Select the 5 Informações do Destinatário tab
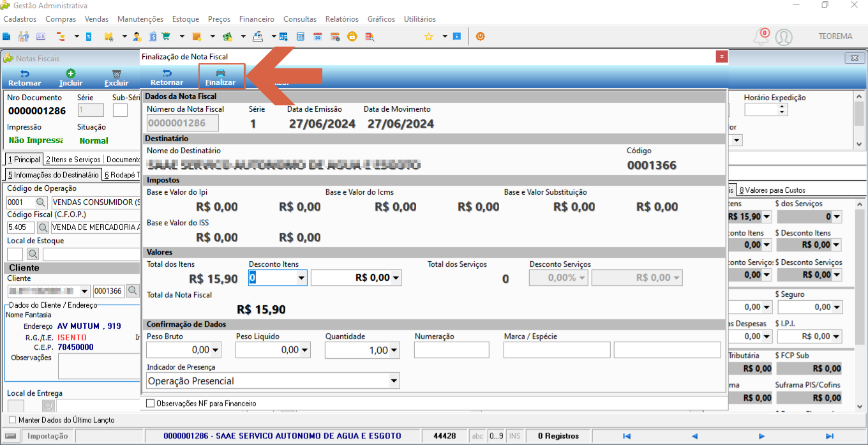Image resolution: width=868 pixels, height=445 pixels. click(53, 174)
